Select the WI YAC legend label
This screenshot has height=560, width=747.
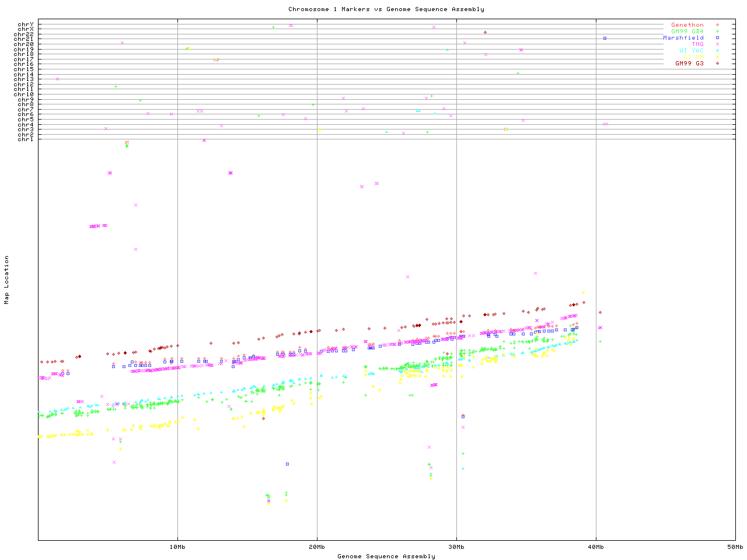click(x=691, y=51)
